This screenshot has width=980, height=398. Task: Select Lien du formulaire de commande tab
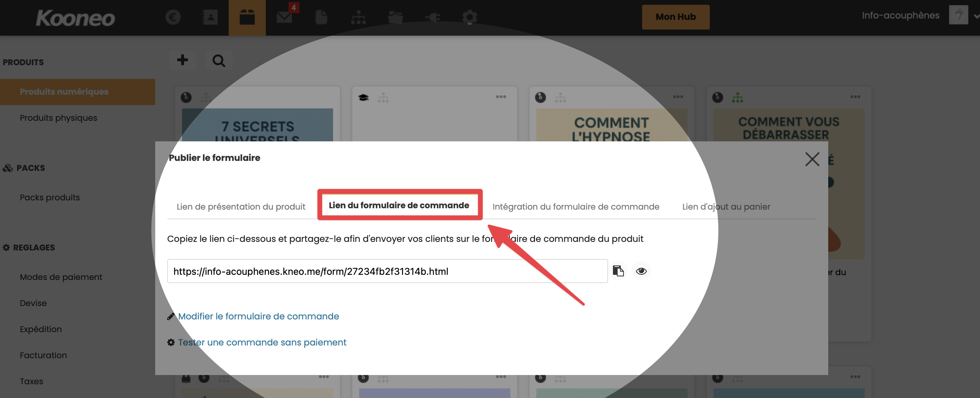point(399,205)
